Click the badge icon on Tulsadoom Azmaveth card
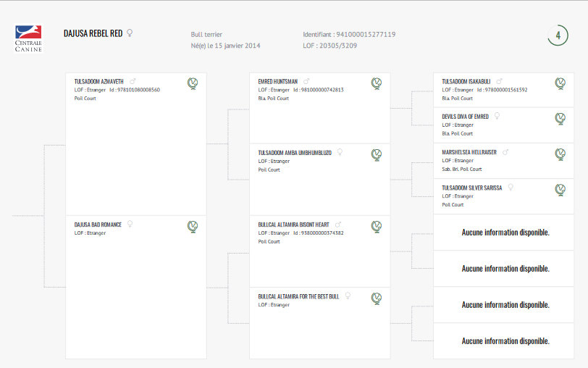 (x=193, y=84)
